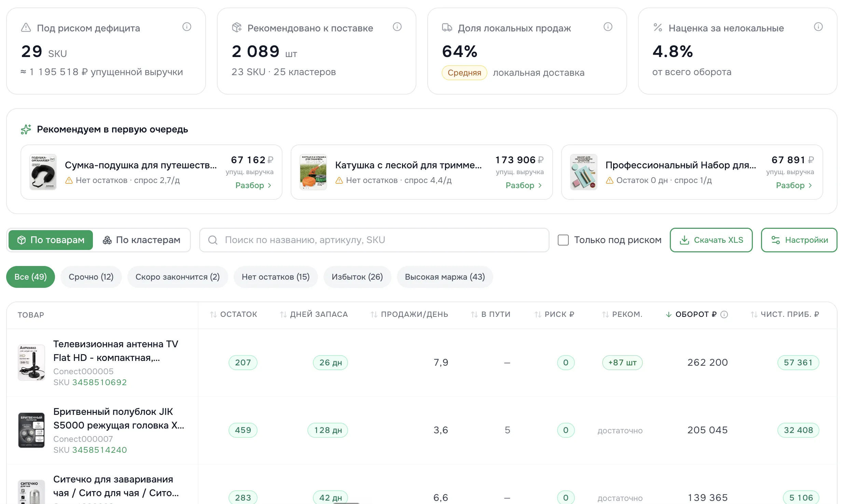Click Телевизионная антенна product thumbnail
Viewport: 843px width, 504px height.
(31, 363)
